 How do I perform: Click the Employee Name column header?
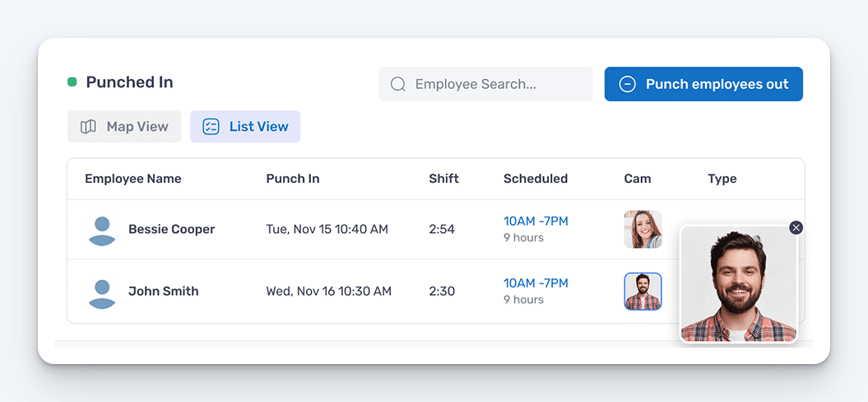(133, 179)
